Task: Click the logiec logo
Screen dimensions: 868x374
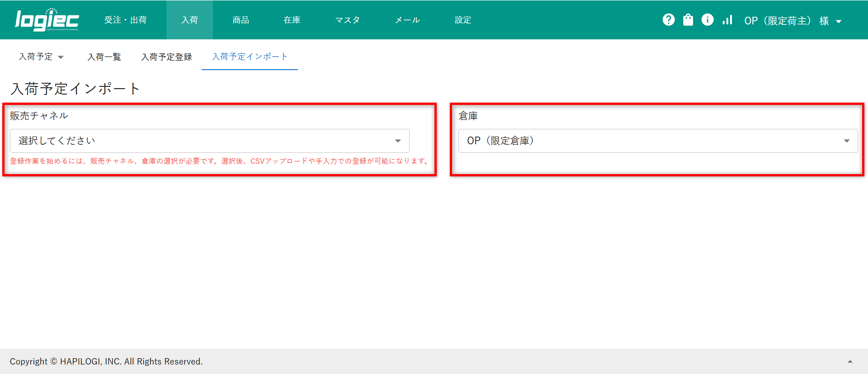Action: click(47, 20)
